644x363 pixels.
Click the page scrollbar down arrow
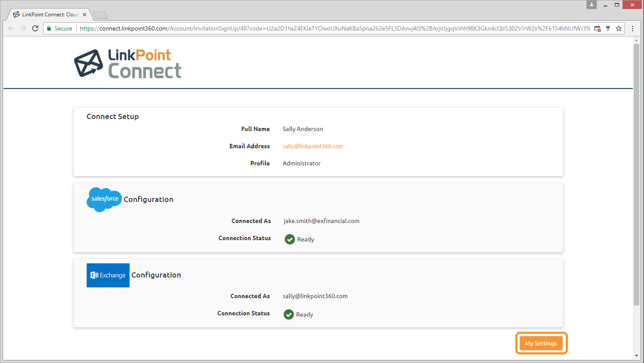pyautogui.click(x=636, y=356)
